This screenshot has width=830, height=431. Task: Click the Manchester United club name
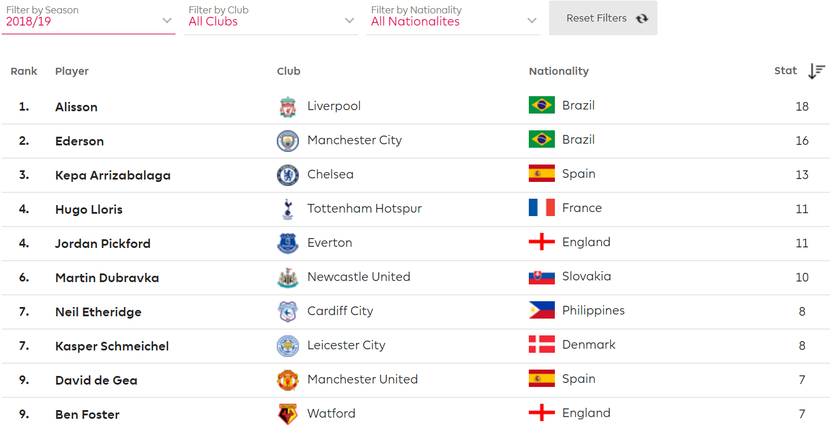point(362,379)
